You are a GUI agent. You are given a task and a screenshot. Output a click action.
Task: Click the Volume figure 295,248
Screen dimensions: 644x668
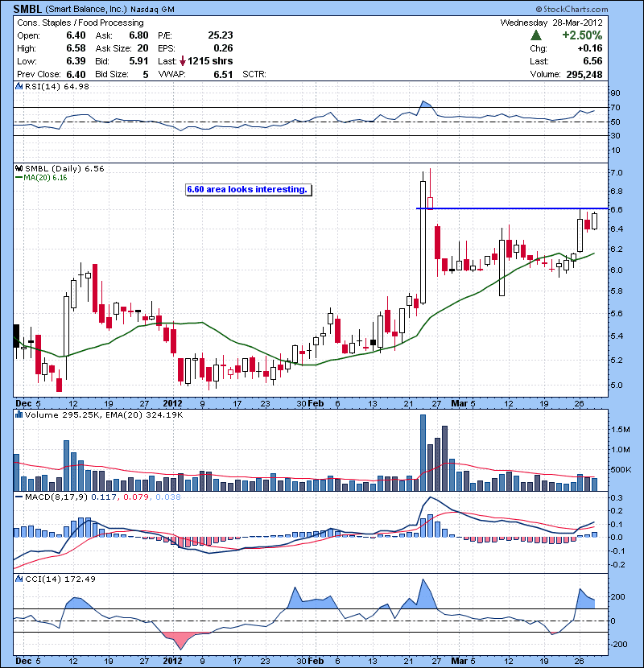584,74
